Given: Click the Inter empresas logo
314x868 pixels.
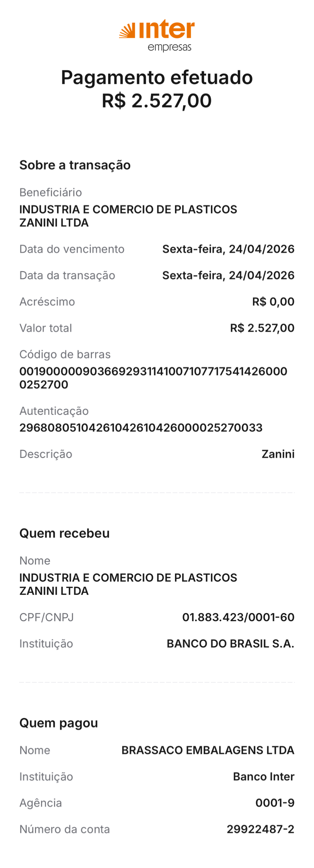Looking at the screenshot, I should pos(157,36).
